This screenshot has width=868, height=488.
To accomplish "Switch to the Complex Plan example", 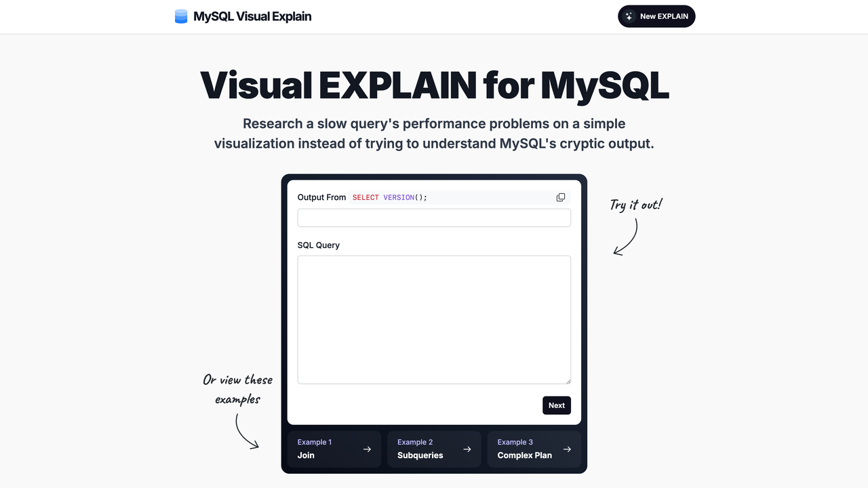I will point(534,449).
